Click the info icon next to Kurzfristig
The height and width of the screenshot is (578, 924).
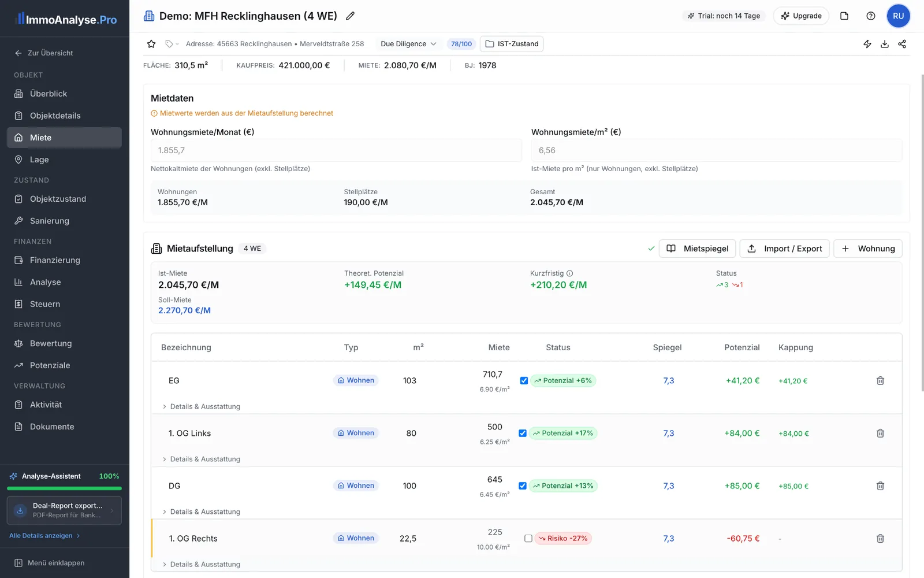(x=569, y=273)
